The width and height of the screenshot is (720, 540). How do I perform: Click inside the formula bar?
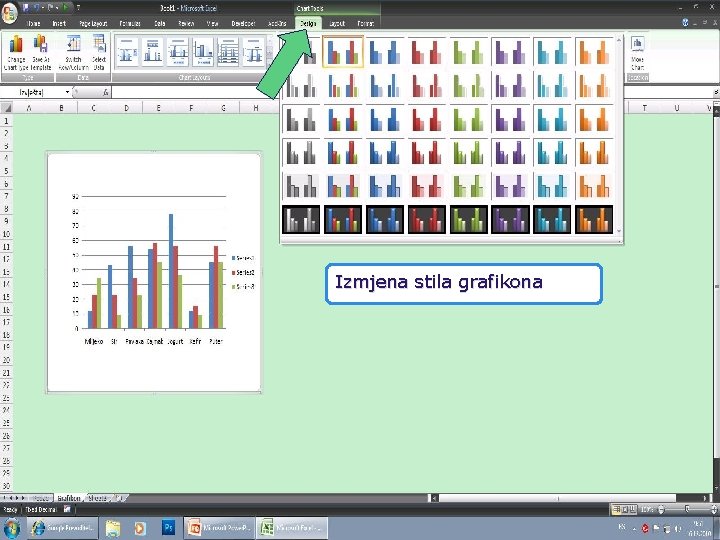coord(411,92)
